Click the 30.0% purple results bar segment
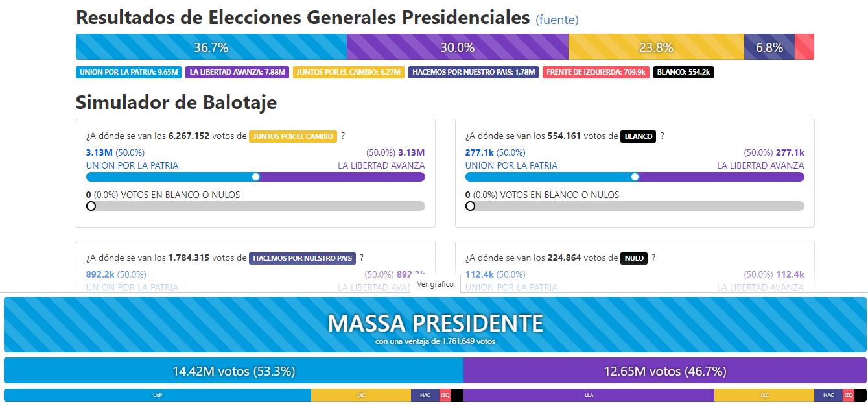The image size is (868, 410). 458,47
